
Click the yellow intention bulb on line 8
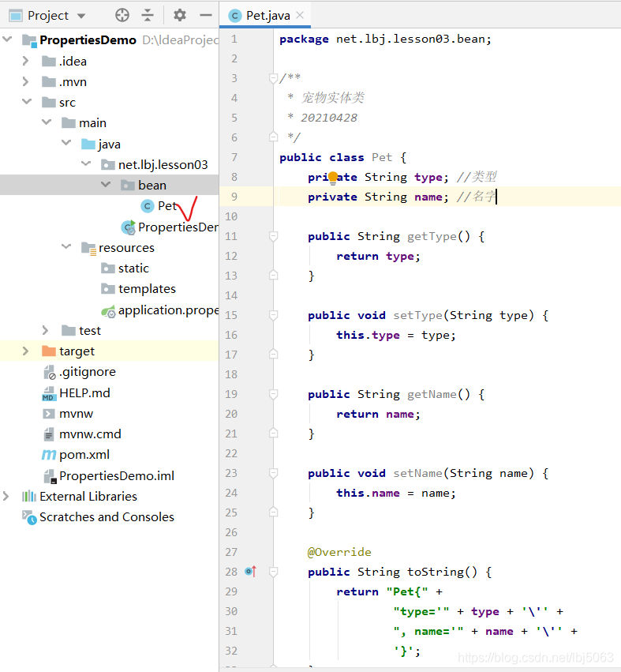333,177
